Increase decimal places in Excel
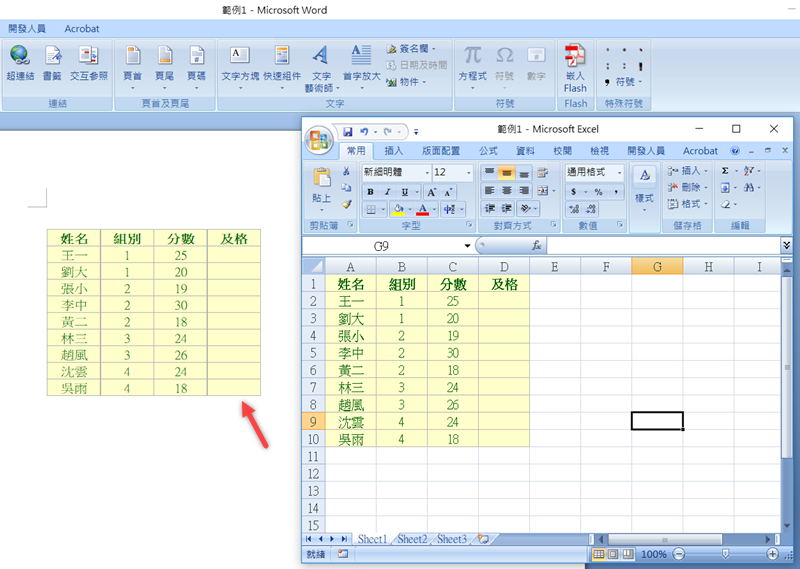 (x=574, y=209)
